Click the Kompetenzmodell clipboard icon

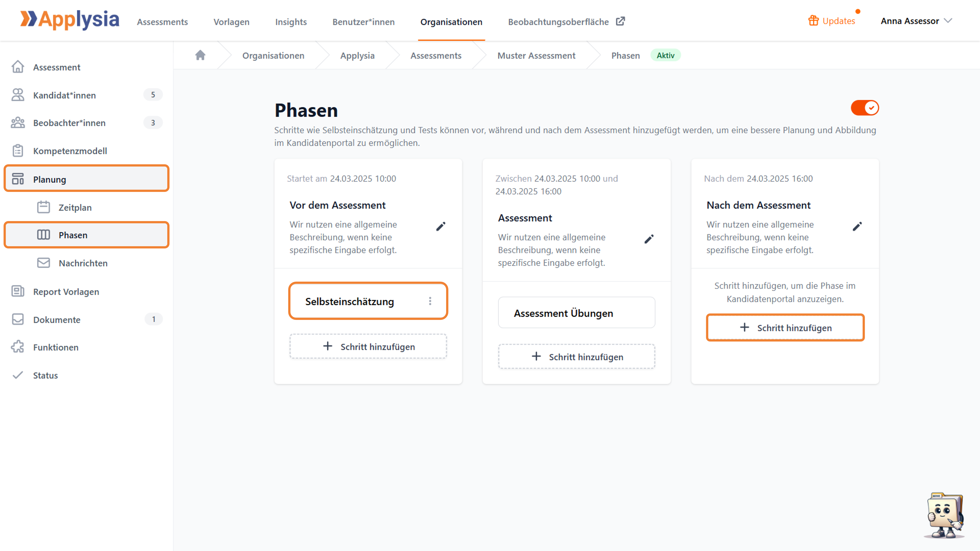(18, 150)
